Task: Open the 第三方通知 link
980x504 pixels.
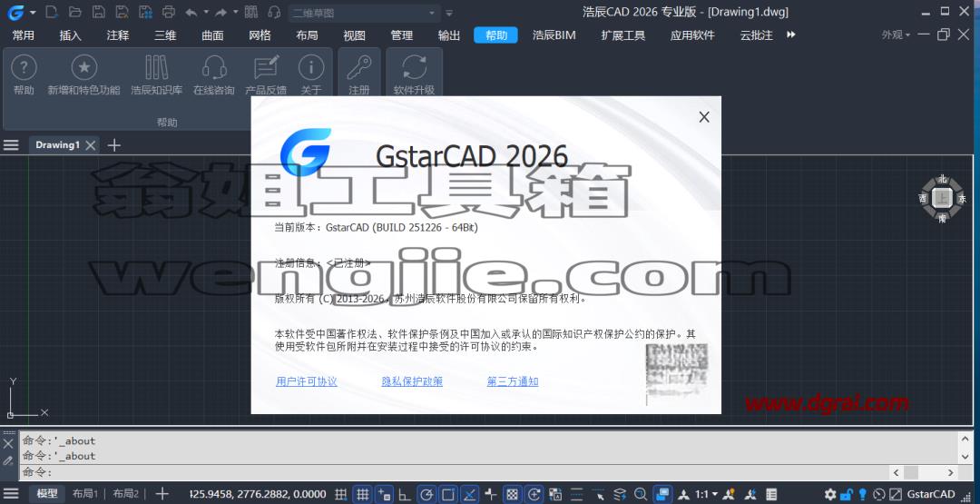Action: pyautogui.click(x=513, y=381)
